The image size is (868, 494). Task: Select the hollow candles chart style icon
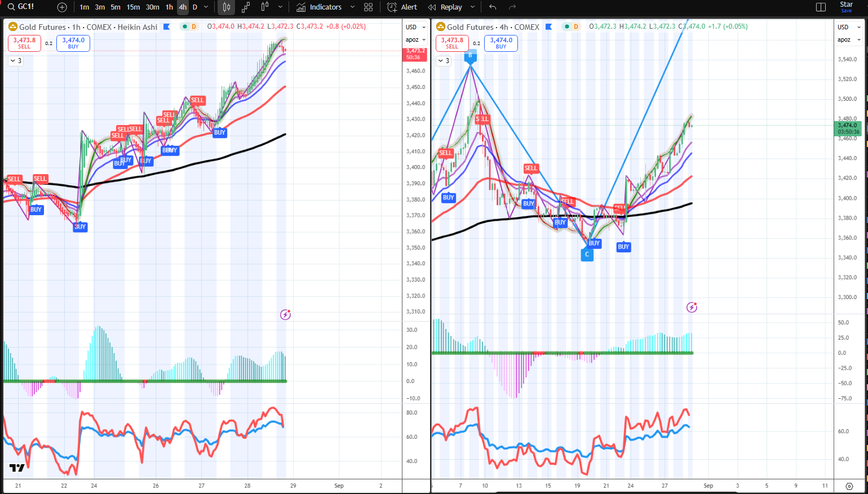265,7
